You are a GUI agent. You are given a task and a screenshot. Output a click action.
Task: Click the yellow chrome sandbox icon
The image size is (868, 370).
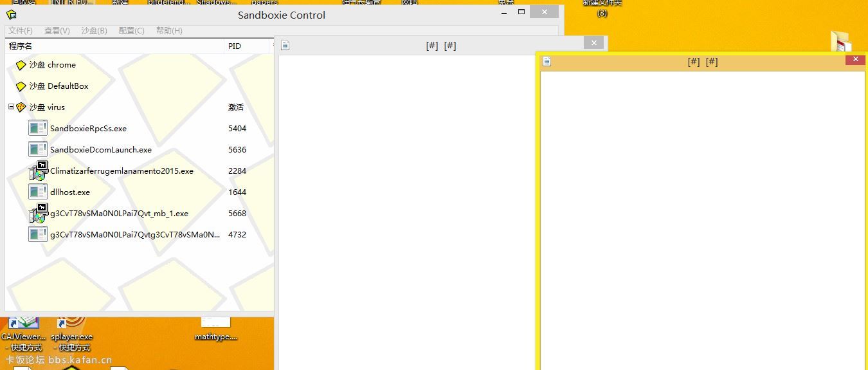pos(21,65)
